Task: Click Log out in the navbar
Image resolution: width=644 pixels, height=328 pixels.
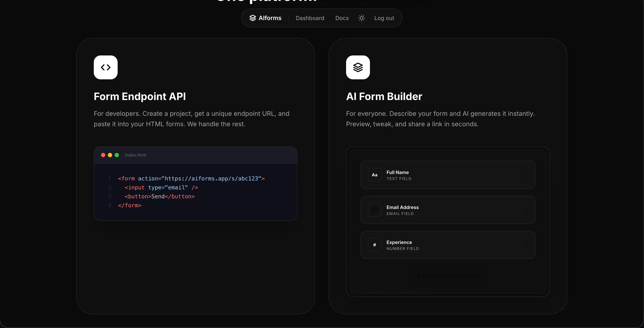Action: (x=384, y=18)
